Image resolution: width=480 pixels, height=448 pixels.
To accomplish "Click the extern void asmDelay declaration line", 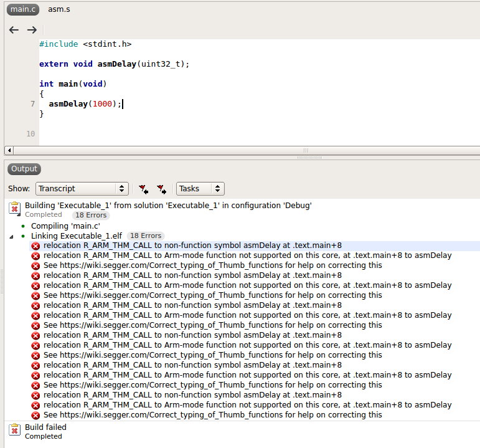I will point(114,64).
